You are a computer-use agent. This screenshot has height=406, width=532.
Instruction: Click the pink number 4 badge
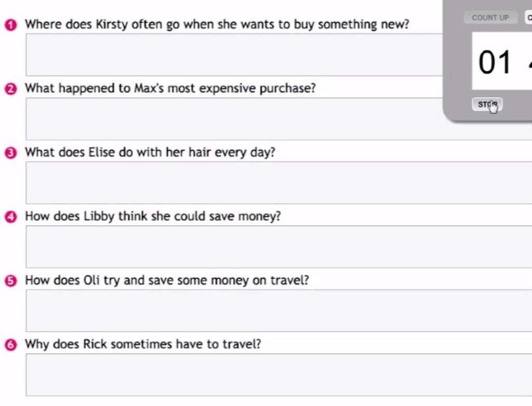click(10, 216)
